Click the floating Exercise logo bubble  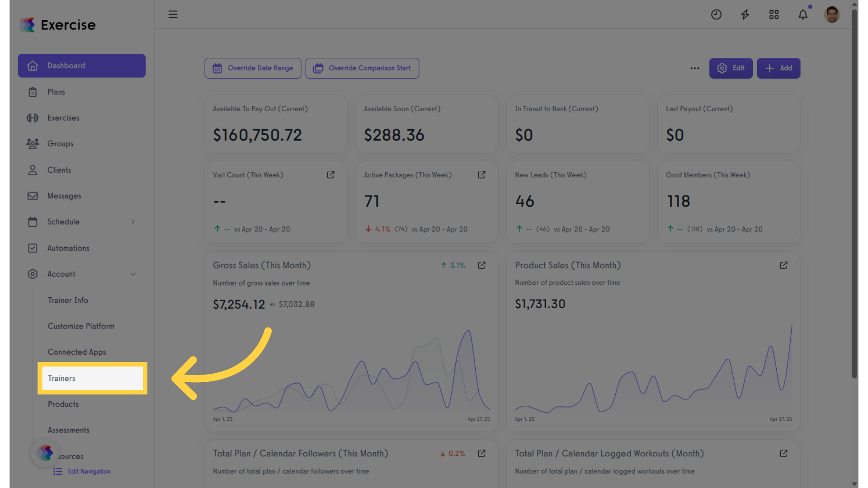45,453
